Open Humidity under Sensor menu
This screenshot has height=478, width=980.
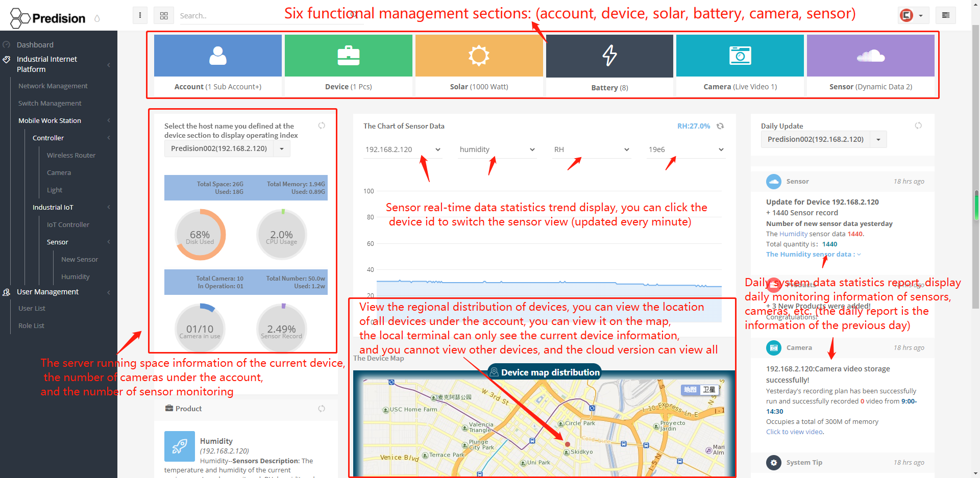click(x=76, y=276)
